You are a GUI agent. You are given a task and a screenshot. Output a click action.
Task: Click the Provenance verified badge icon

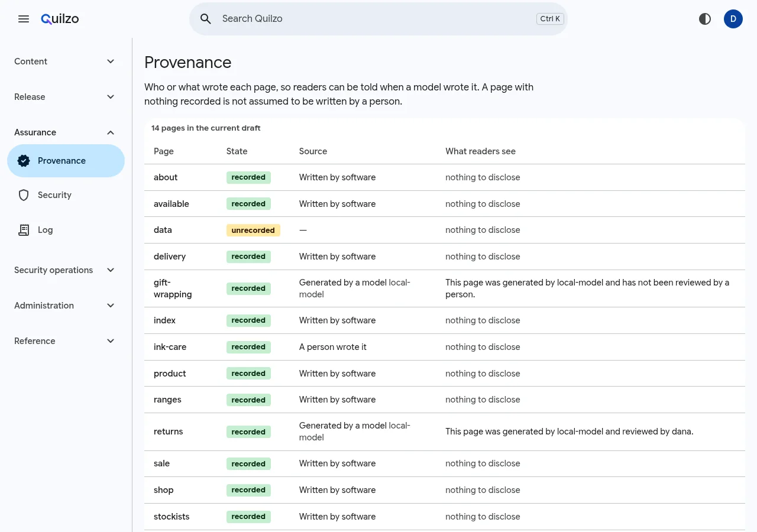pyautogui.click(x=24, y=161)
